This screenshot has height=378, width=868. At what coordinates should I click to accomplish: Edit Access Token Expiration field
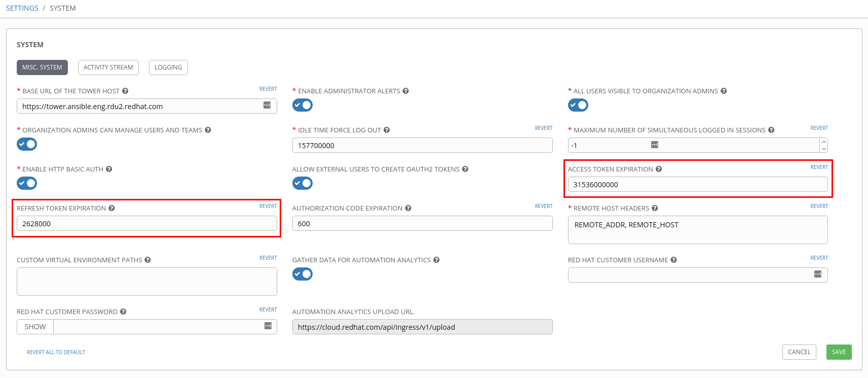click(x=698, y=184)
